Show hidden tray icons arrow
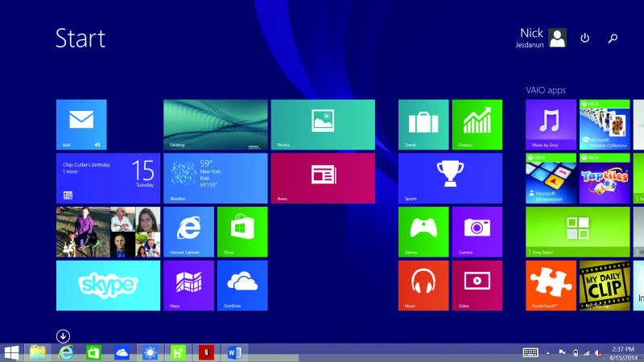The image size is (644, 362). [548, 353]
